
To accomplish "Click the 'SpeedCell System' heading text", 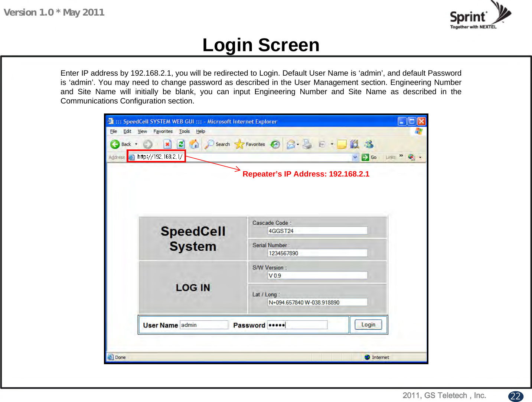I will (x=193, y=239).
